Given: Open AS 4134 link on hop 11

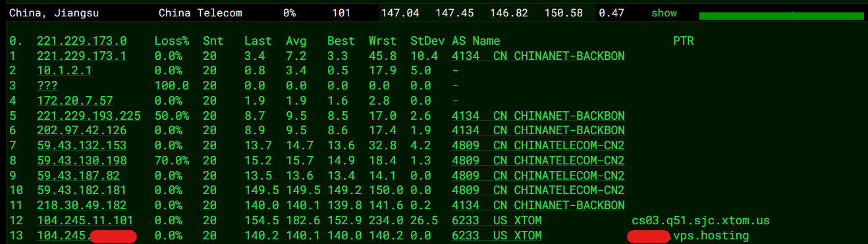Looking at the screenshot, I should tap(538, 205).
